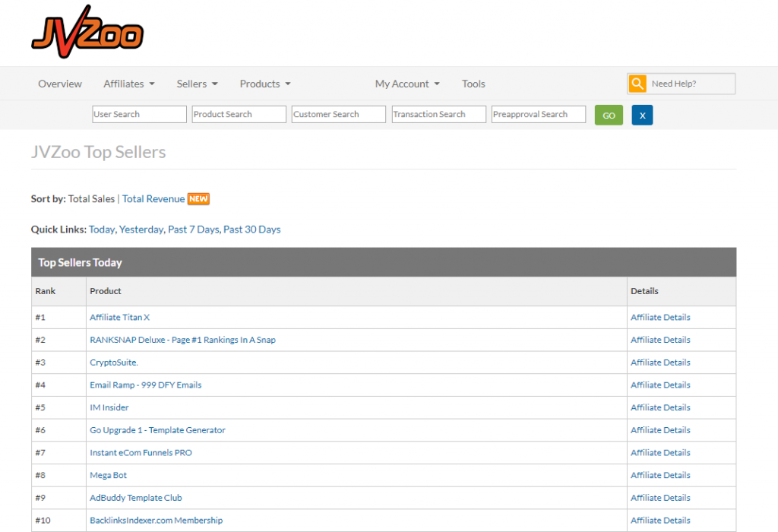The width and height of the screenshot is (778, 532).
Task: View Affiliate Details for Go Upgrade 1
Action: tap(660, 430)
